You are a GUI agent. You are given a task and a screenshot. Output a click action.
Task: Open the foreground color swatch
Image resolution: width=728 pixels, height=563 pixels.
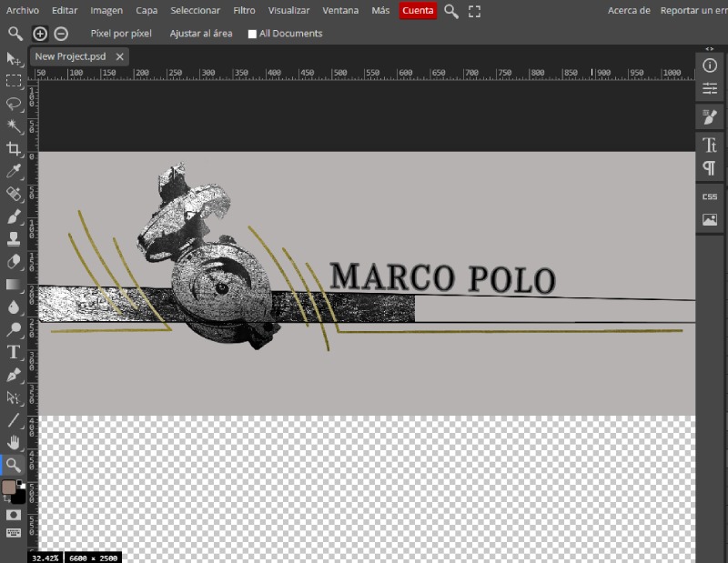(9, 488)
